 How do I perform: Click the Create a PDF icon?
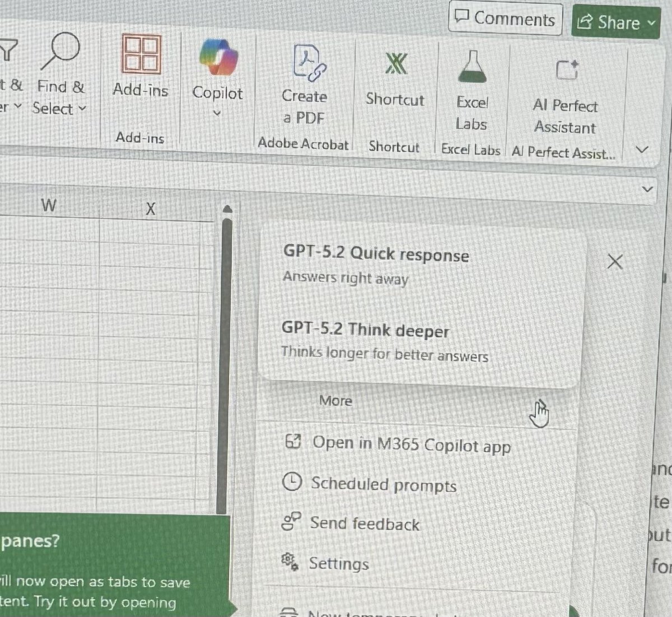click(x=309, y=63)
